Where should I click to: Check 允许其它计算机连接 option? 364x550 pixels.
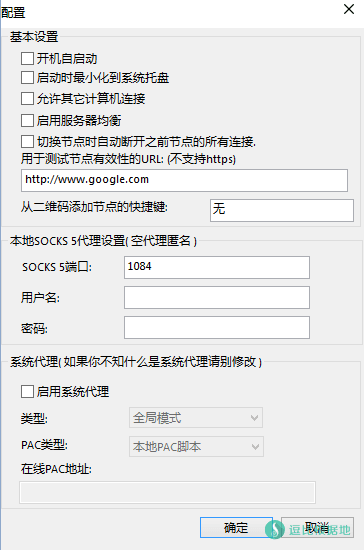click(27, 99)
